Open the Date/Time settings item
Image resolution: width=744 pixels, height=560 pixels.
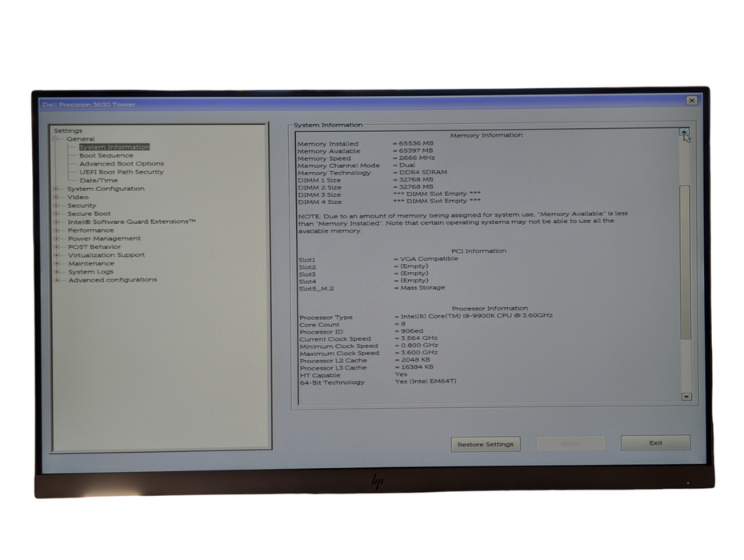[98, 181]
